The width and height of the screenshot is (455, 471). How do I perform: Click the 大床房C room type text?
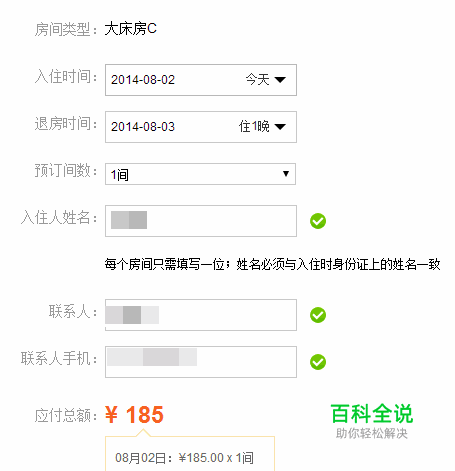(131, 29)
